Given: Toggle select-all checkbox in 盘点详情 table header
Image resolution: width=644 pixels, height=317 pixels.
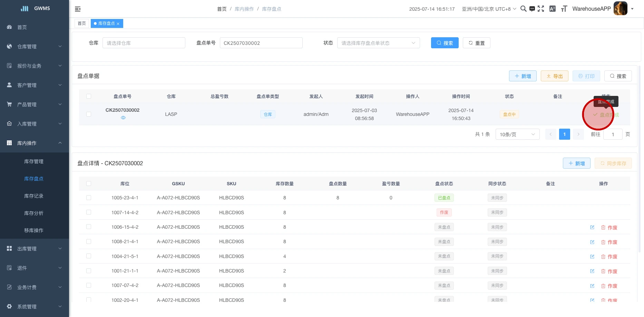Looking at the screenshot, I should (89, 184).
